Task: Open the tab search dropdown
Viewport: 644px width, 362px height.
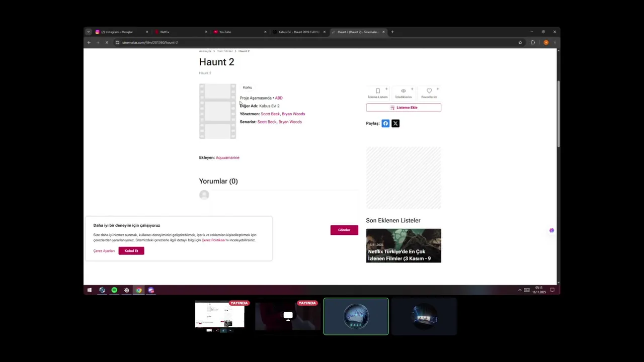Action: [89, 32]
